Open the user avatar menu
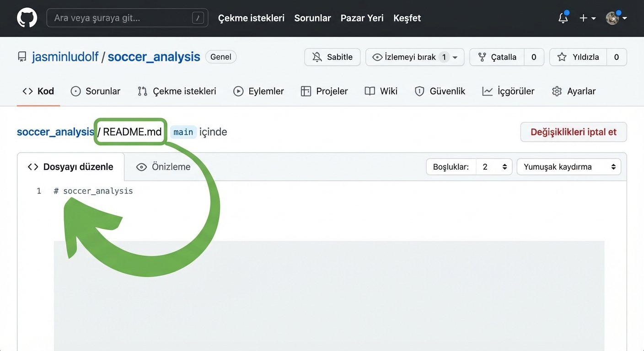644x351 pixels. [x=616, y=18]
